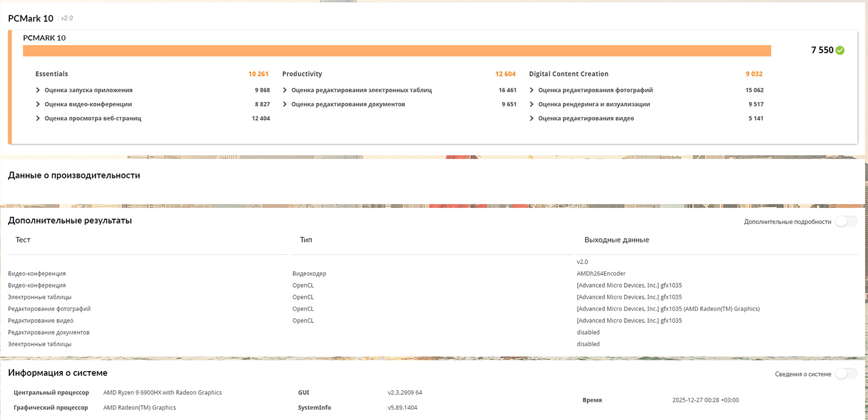Click the Тип column header
Image resolution: width=868 pixels, height=420 pixels.
click(306, 240)
